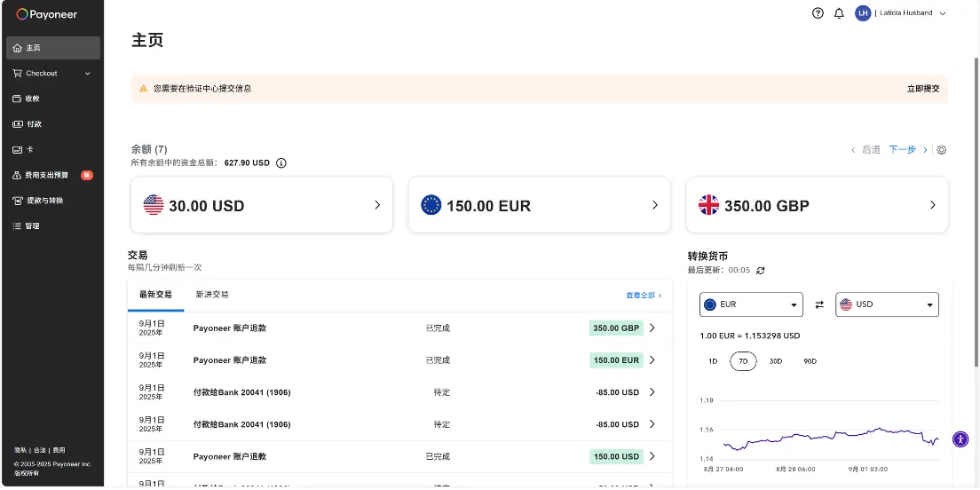Click the 费用 footer link

[59, 450]
